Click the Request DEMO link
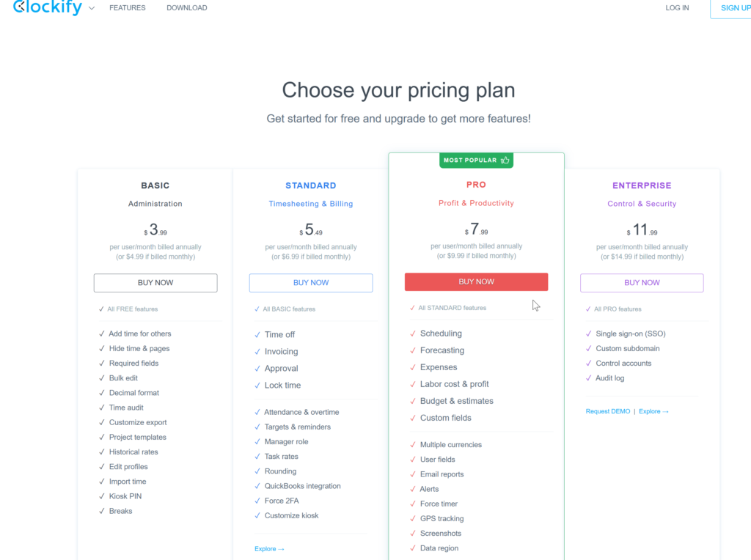 point(608,411)
